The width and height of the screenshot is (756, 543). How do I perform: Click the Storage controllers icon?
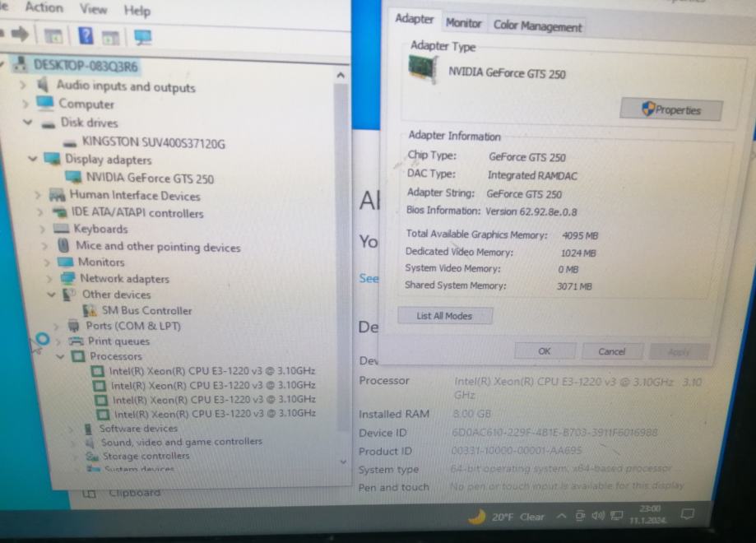tap(91, 456)
